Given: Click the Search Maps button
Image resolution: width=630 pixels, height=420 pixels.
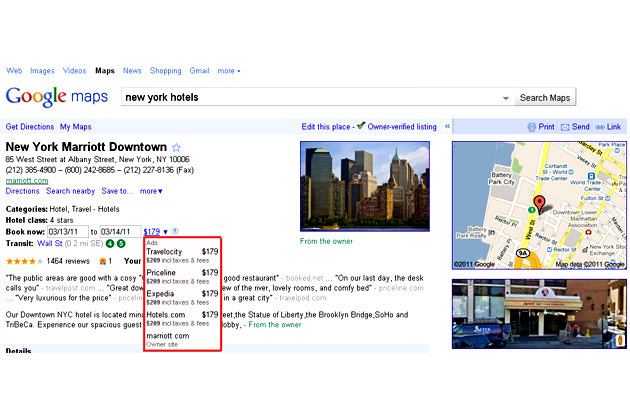Looking at the screenshot, I should 545,98.
